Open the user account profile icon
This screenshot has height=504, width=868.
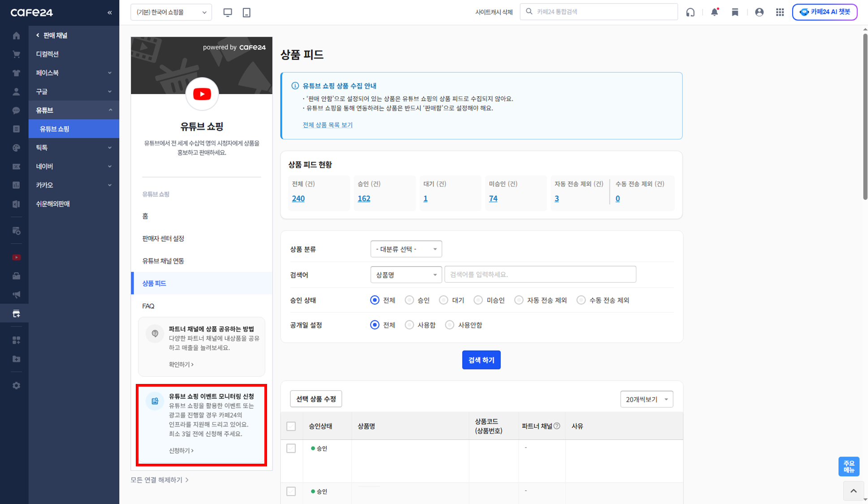(x=759, y=12)
